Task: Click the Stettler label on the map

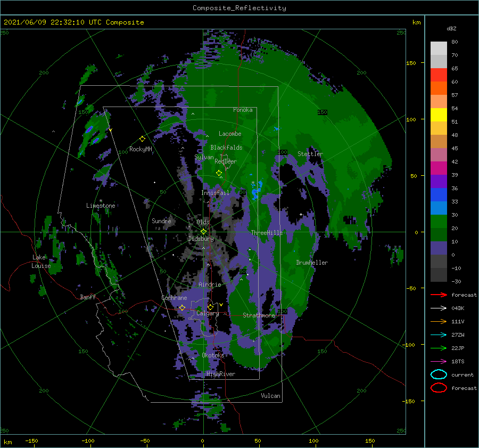Action: point(310,154)
